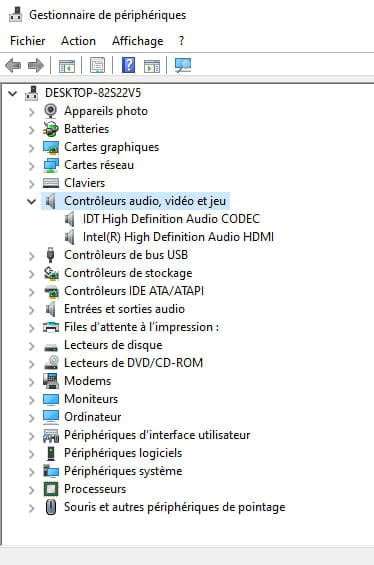Select IDT High Definition Audio CODEC device

pos(172,219)
